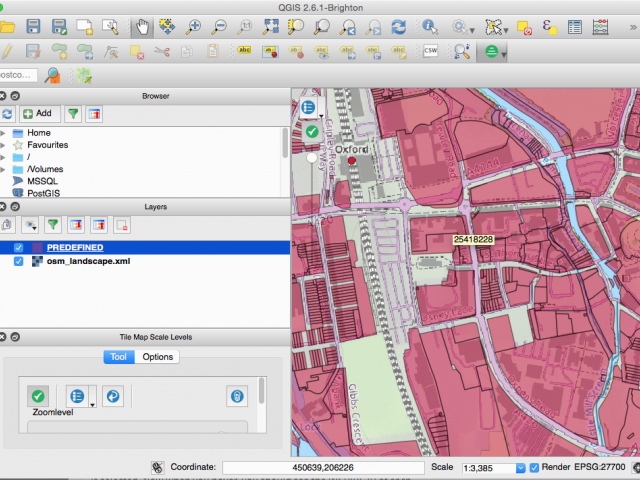This screenshot has height=480, width=640.
Task: Open the Scale dropdown
Action: (x=520, y=468)
